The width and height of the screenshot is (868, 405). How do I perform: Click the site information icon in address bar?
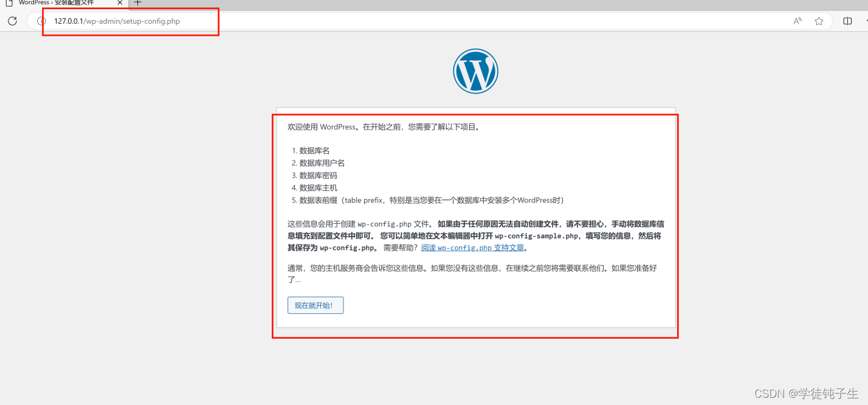pyautogui.click(x=41, y=21)
